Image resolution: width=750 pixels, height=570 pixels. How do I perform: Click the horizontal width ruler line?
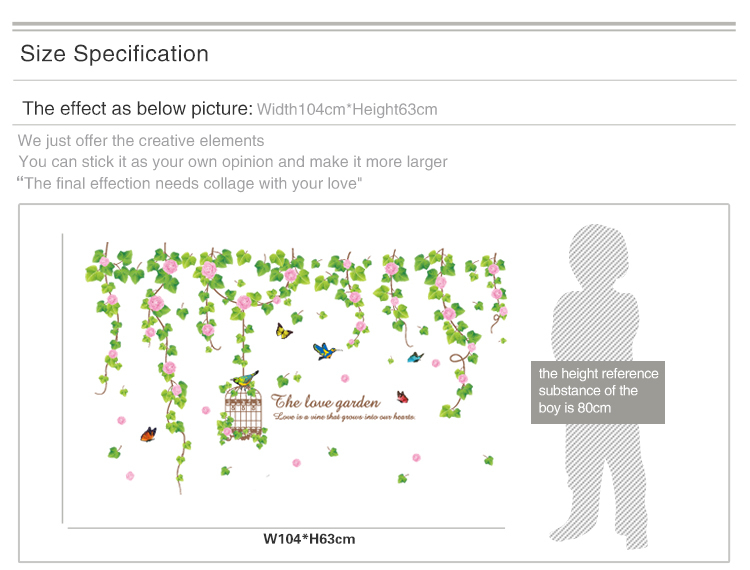[x=285, y=527]
